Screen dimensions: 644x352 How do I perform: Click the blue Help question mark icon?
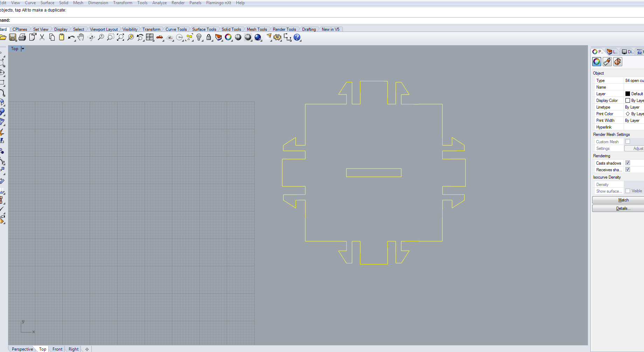coord(297,37)
